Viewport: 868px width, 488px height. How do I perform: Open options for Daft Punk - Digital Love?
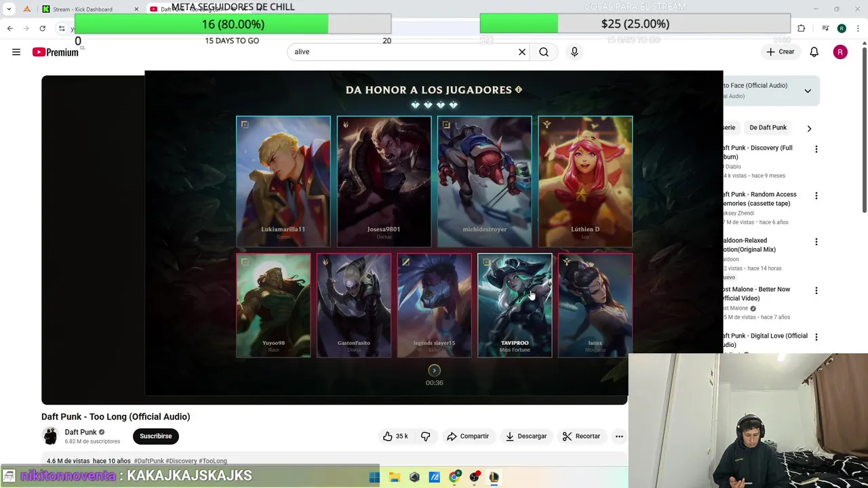tap(816, 337)
